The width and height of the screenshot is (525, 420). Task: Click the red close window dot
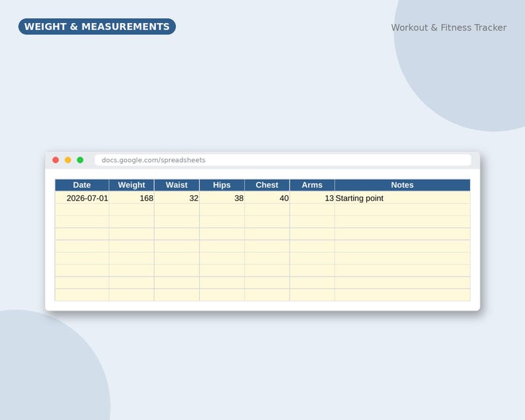pos(56,160)
